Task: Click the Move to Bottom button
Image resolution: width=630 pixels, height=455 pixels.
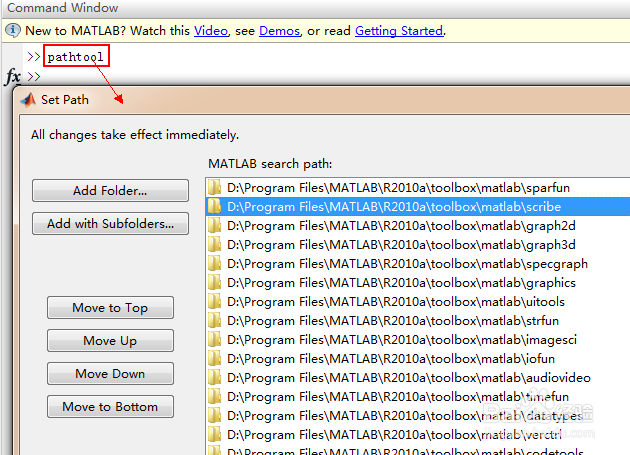Action: (x=110, y=406)
